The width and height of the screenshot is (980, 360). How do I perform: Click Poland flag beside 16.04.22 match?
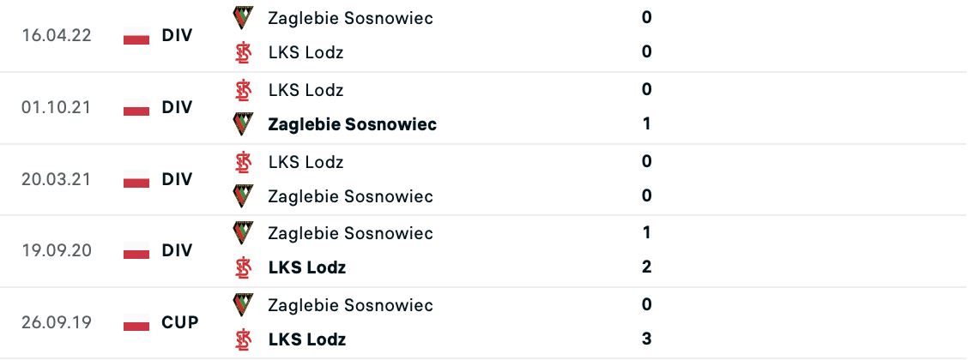tap(136, 37)
